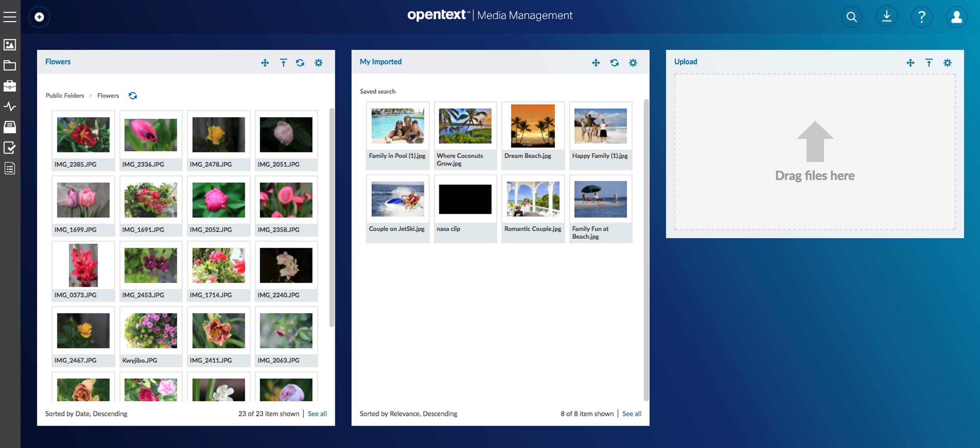Refresh the Flowers widget from its header
Screen dimensions: 980x448
click(x=300, y=63)
